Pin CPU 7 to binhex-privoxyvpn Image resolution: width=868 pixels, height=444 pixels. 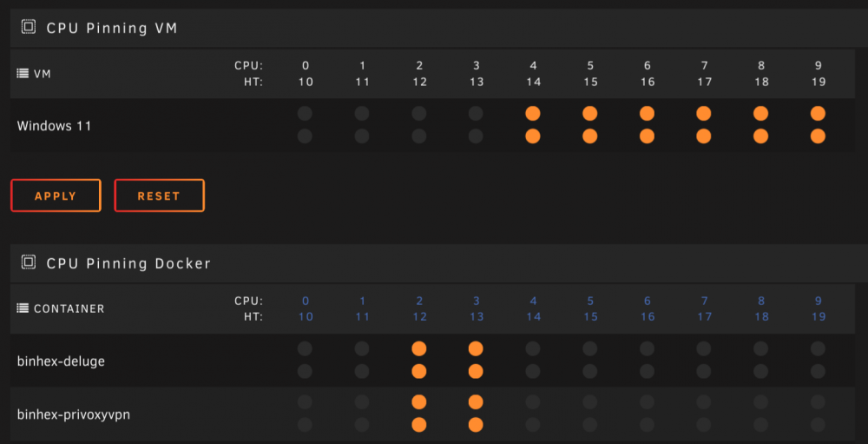[704, 402]
